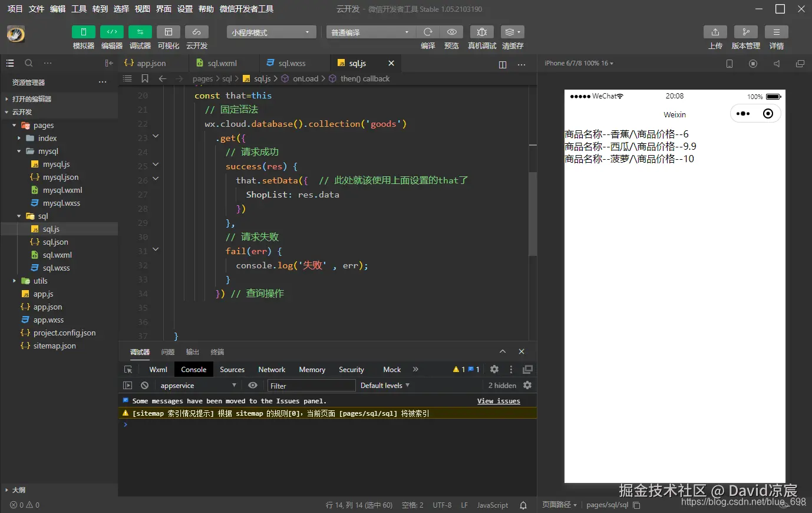Open the mini program mode dropdown
Screen dimensions: 812x513
pyautogui.click(x=271, y=32)
